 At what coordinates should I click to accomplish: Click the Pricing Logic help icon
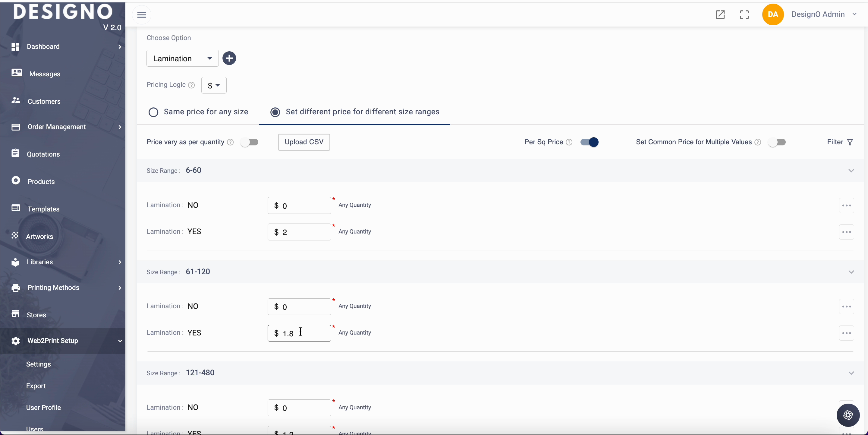(x=191, y=85)
